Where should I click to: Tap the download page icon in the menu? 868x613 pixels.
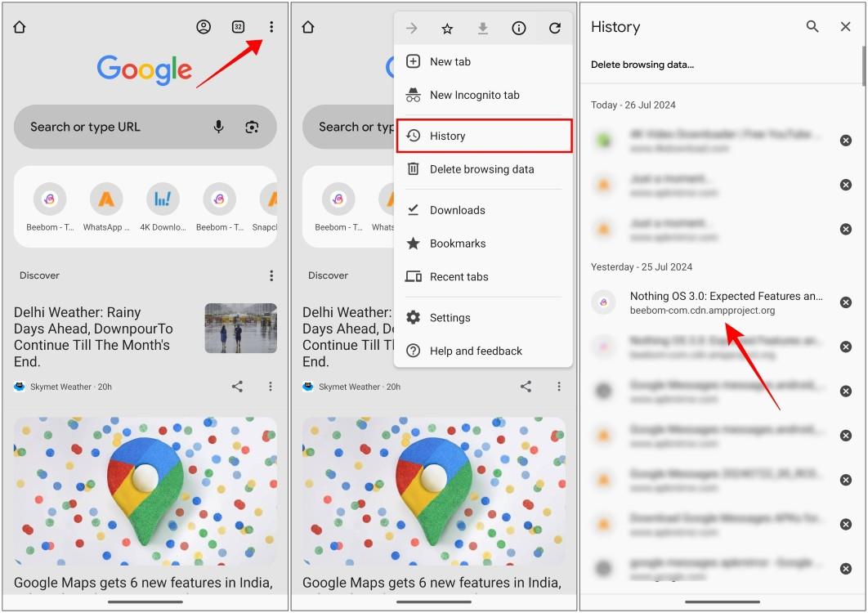483,29
